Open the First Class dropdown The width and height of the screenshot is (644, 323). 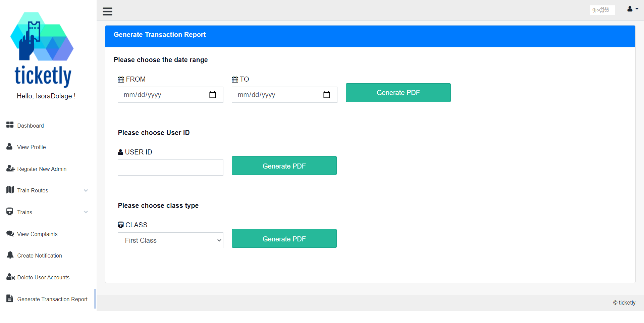(x=170, y=240)
